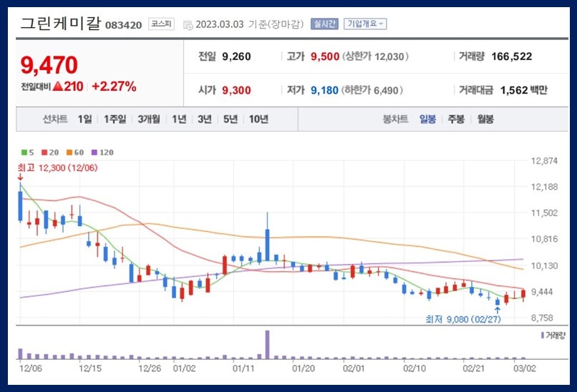Click the purple 120-day average legend swatch
577x392 pixels.
94,152
